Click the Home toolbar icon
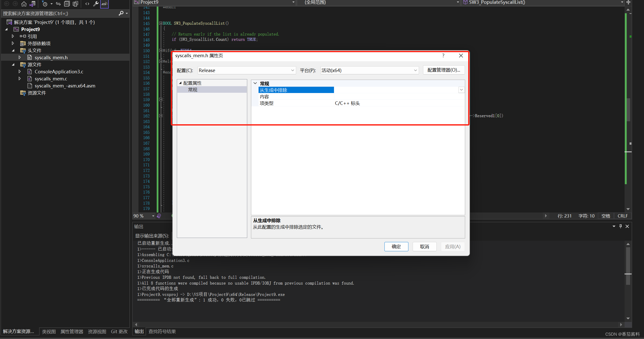 24,4
